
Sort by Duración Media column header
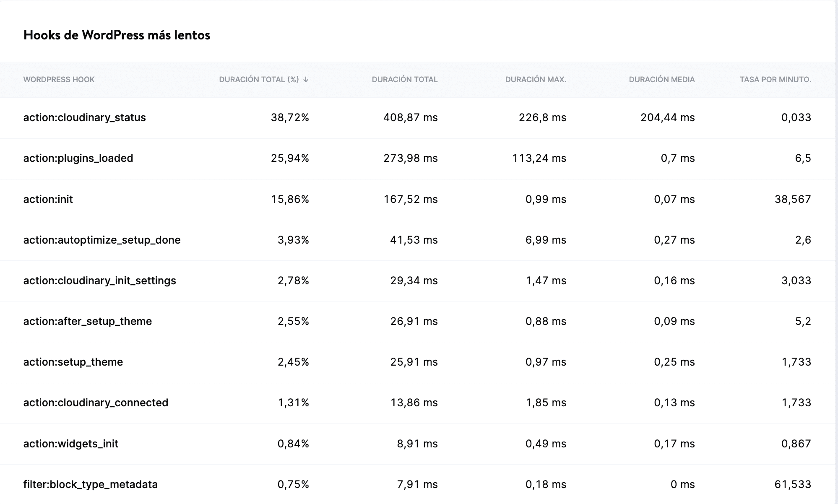(661, 80)
